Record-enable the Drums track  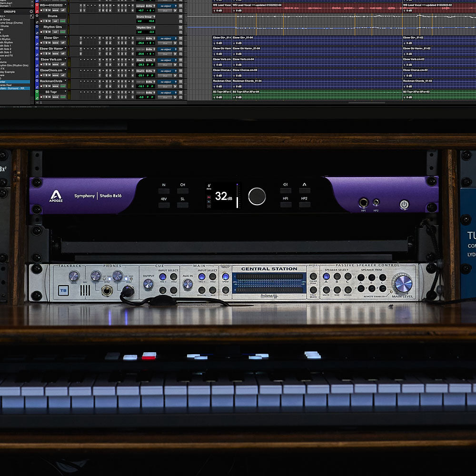click(x=41, y=21)
